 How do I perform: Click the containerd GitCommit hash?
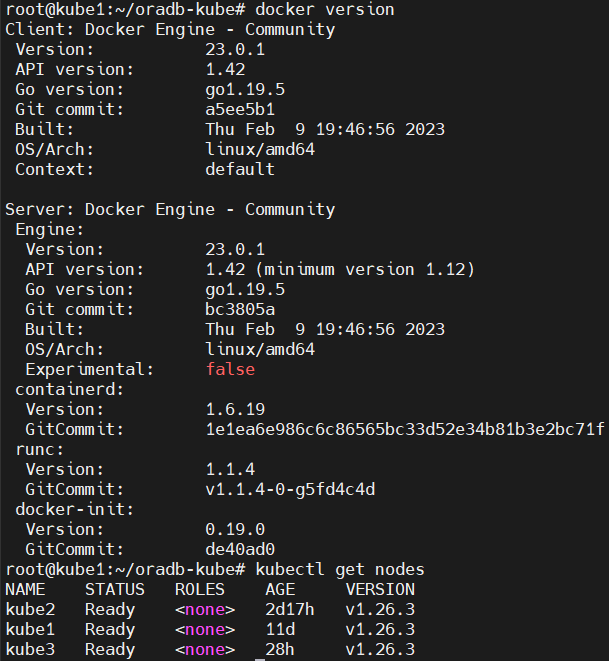[x=405, y=430]
